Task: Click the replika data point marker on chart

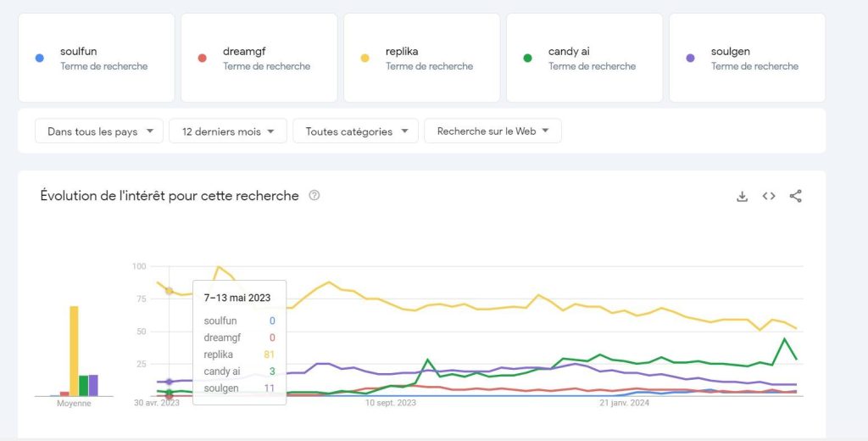Action: pyautogui.click(x=170, y=291)
